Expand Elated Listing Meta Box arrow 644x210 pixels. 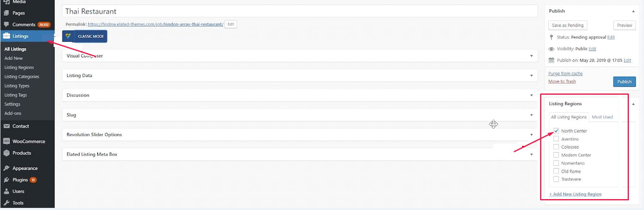click(531, 154)
